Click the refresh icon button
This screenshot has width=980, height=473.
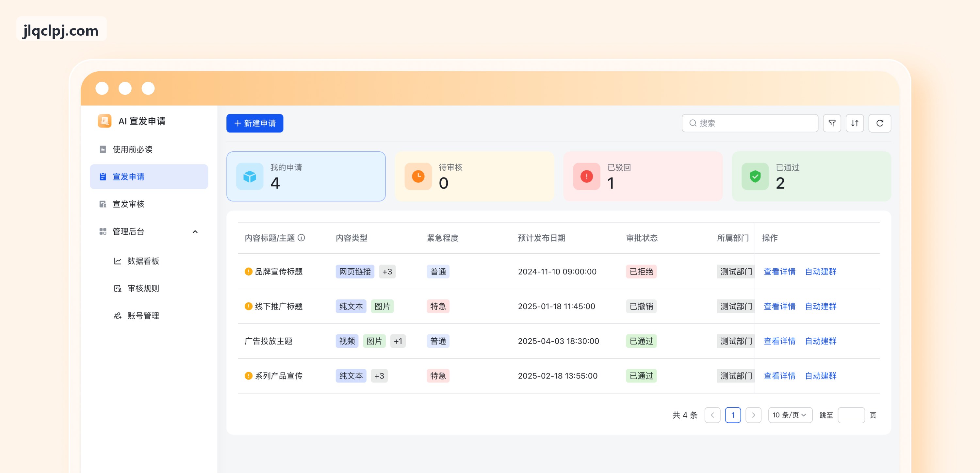[x=880, y=123]
